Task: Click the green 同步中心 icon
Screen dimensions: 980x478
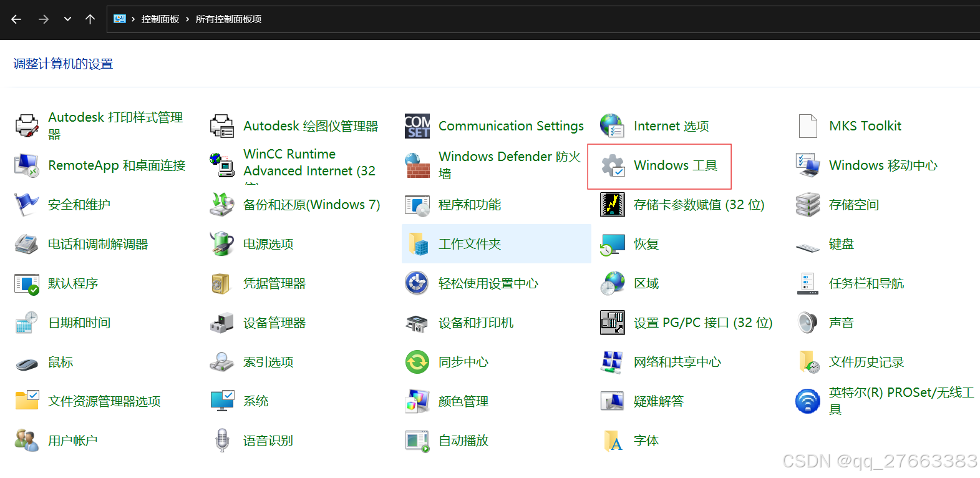Action: 417,362
